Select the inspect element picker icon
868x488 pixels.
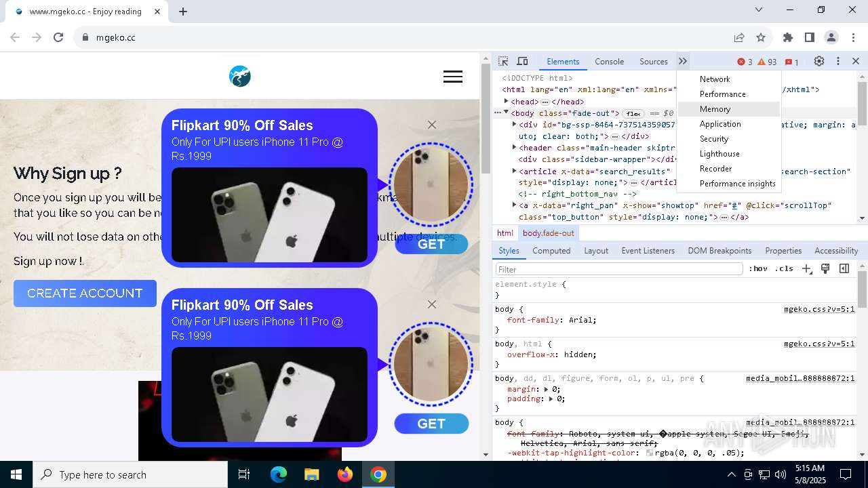pos(503,62)
